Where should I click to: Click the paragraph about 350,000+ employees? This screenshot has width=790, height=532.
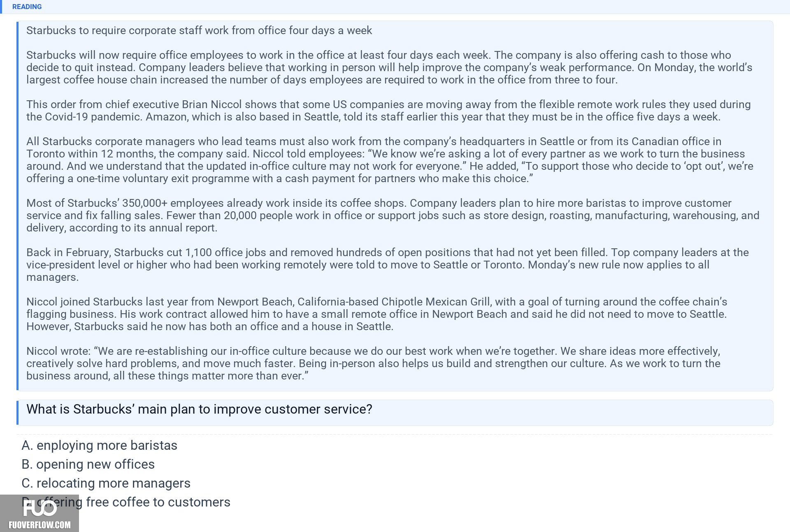(393, 215)
